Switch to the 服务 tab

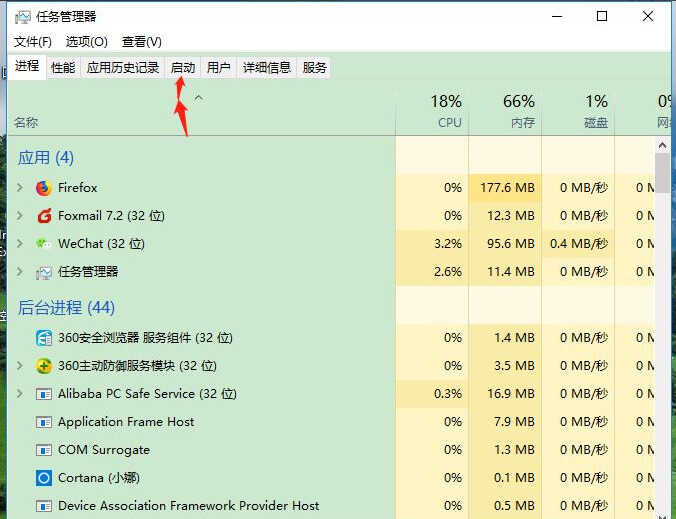click(314, 68)
